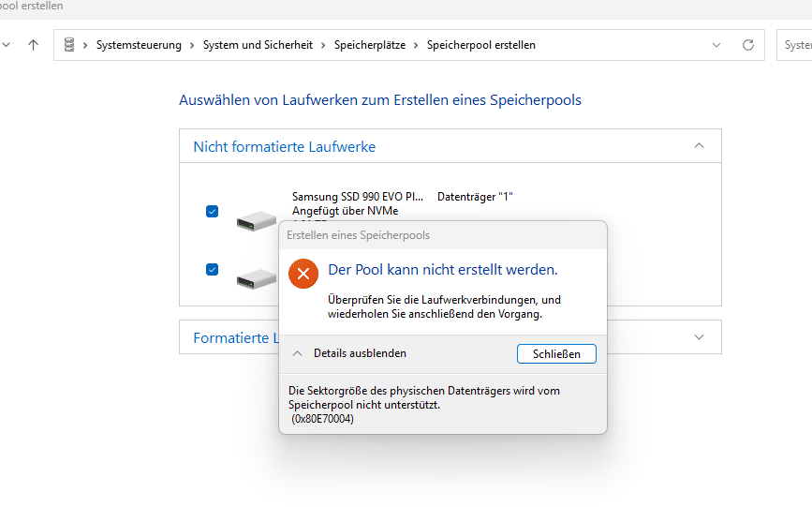Open Speicherplätze breadcrumb item

(x=370, y=45)
